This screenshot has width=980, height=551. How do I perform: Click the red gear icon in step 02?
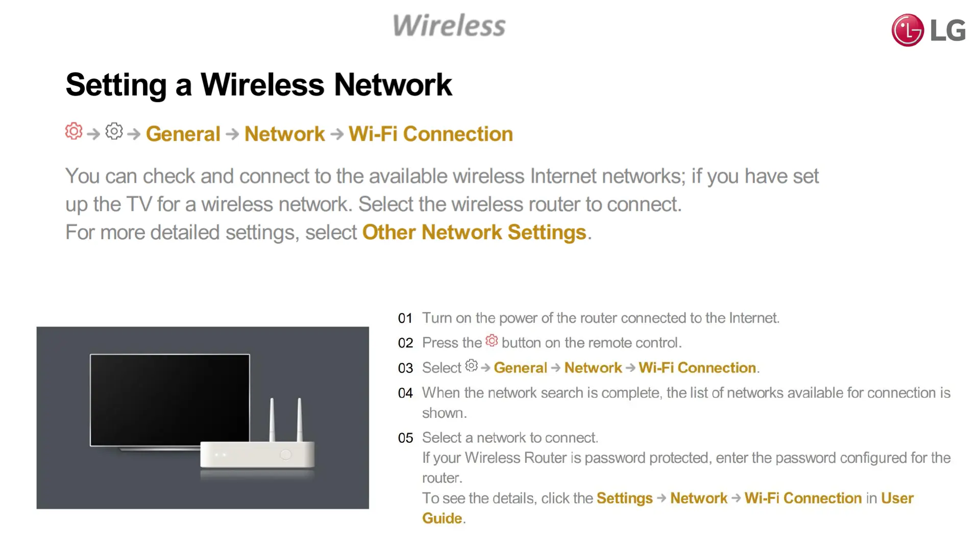click(x=492, y=341)
